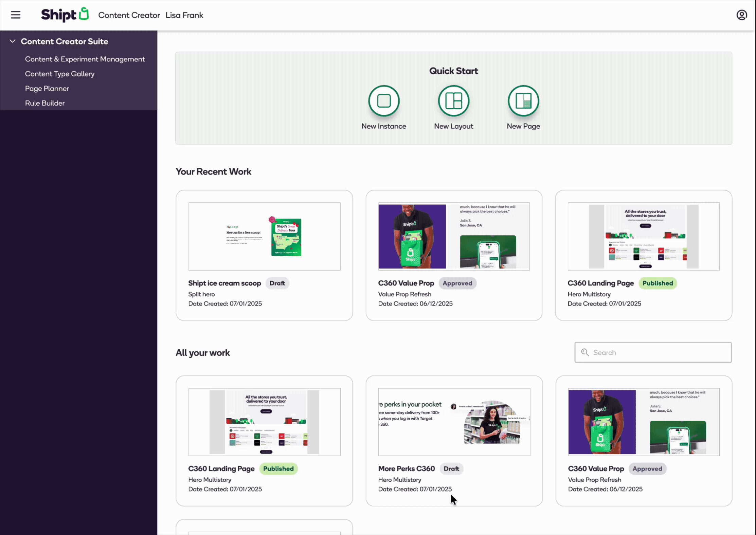Screen dimensions: 756x535
Task: Open the user account profile icon
Action: (741, 15)
